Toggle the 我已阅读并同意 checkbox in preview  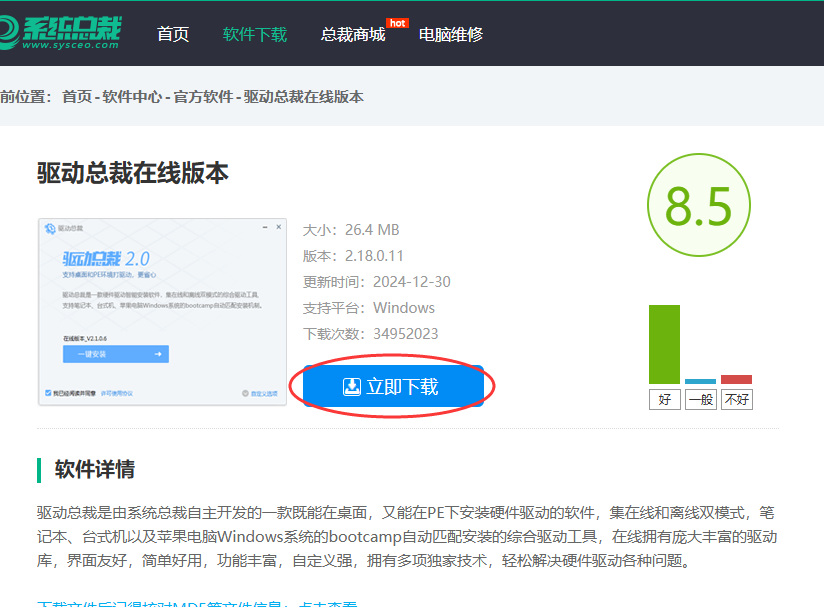click(48, 394)
